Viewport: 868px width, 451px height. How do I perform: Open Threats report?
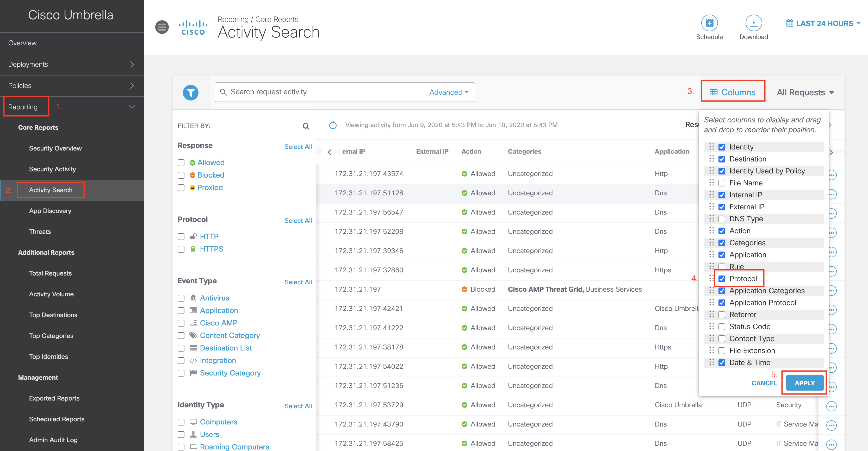pyautogui.click(x=40, y=232)
